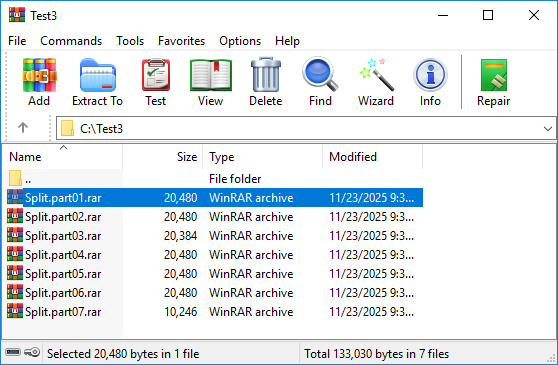This screenshot has width=558, height=365.
Task: Sort by the Modified column header
Action: [373, 157]
